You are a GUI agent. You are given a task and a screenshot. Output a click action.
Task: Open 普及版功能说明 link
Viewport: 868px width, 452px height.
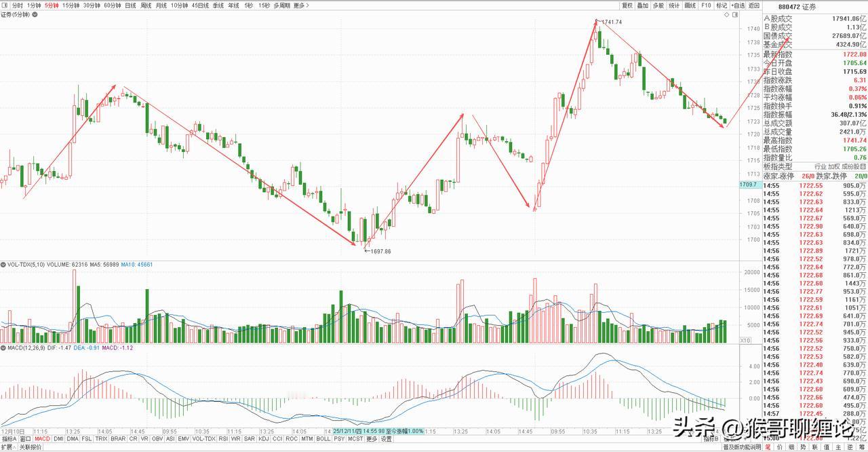point(742,447)
